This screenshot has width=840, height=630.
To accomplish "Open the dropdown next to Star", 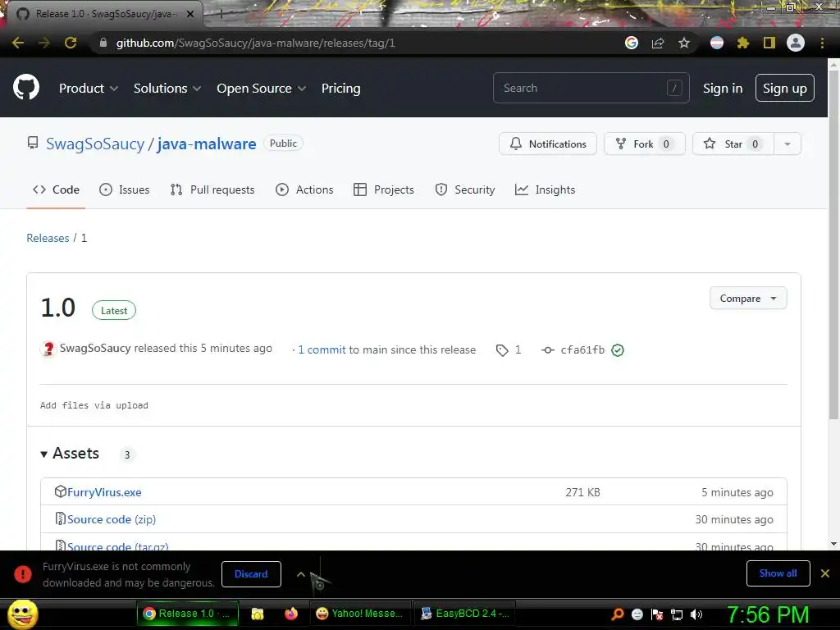I will 787,144.
